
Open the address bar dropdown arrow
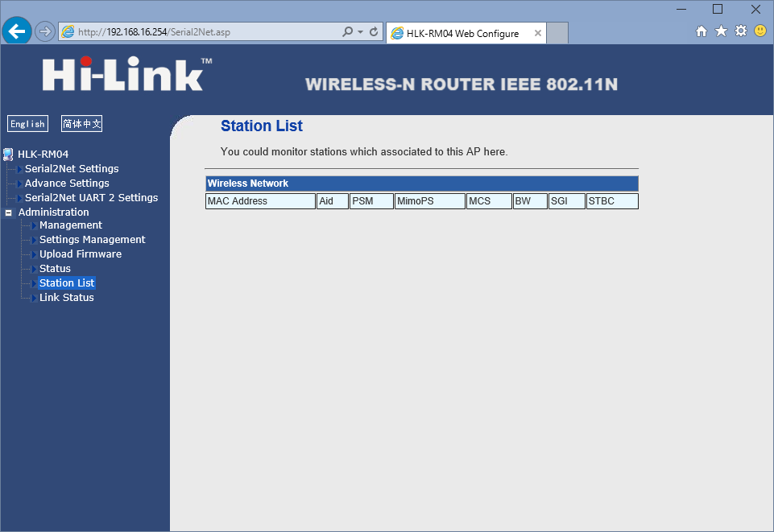pos(360,32)
